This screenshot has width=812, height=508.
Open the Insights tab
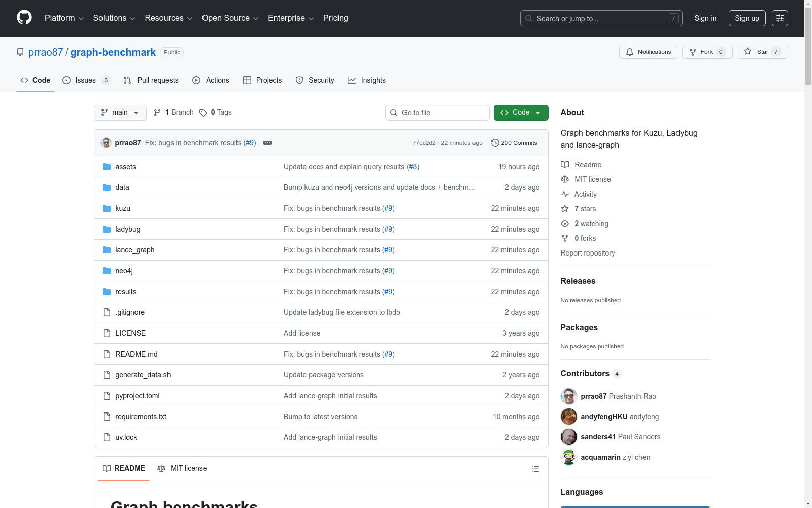[366, 80]
